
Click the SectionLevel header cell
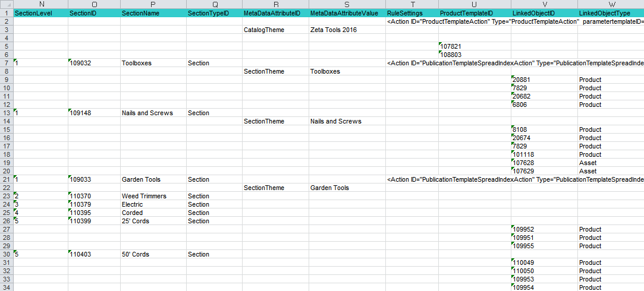click(x=40, y=12)
